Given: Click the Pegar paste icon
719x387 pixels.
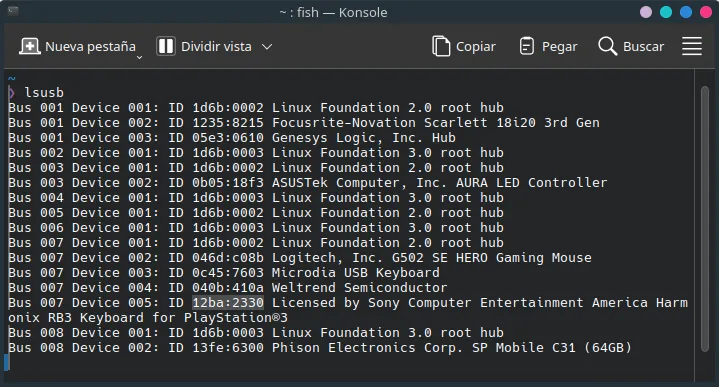Looking at the screenshot, I should pos(526,46).
